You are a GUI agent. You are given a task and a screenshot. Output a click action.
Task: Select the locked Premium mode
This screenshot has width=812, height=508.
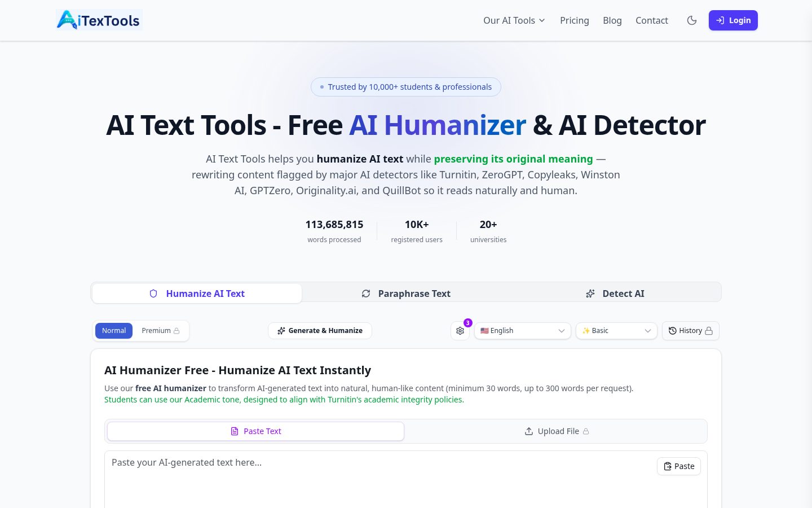(x=161, y=331)
